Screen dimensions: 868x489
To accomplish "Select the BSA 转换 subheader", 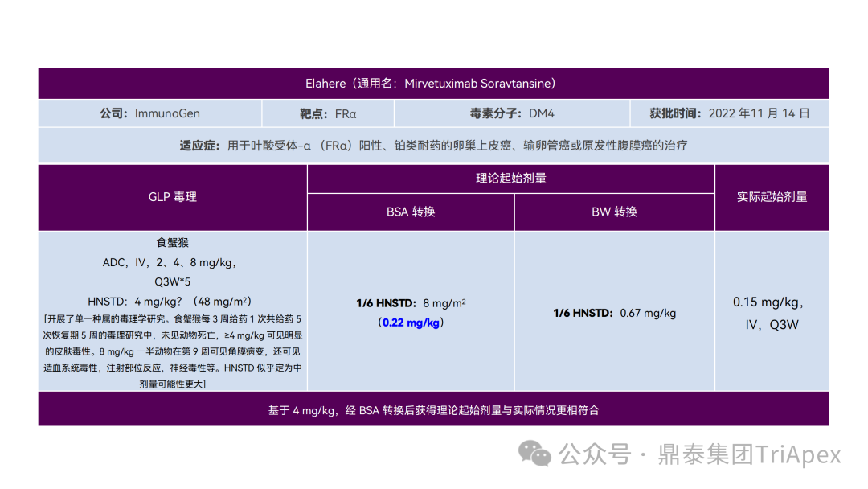I will pos(411,212).
